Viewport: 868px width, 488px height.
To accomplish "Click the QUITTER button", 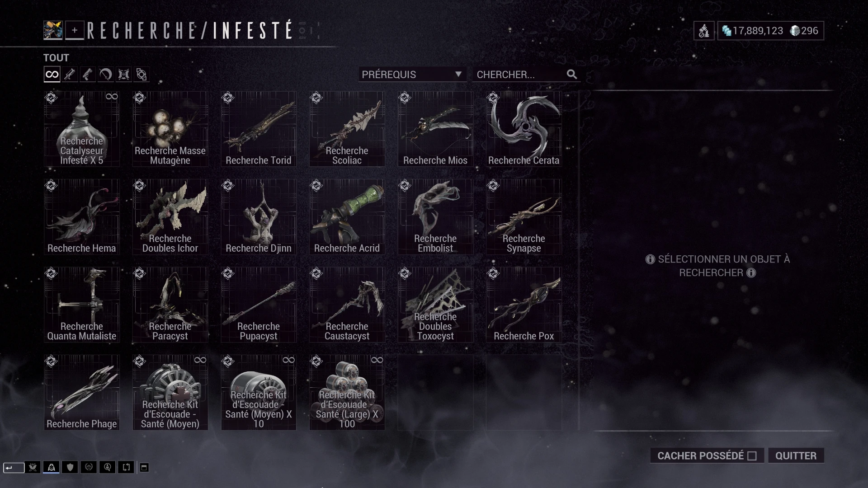I will [x=796, y=455].
